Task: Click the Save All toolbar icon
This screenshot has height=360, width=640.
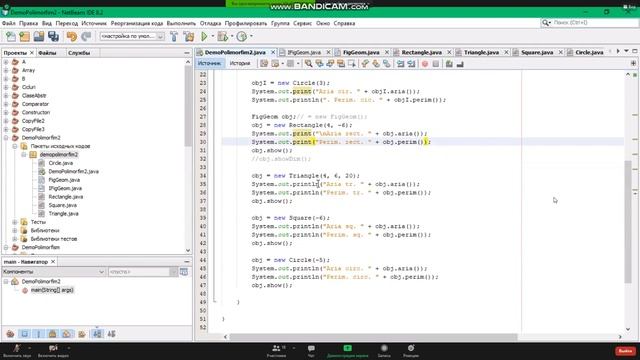Action: pyautogui.click(x=53, y=37)
